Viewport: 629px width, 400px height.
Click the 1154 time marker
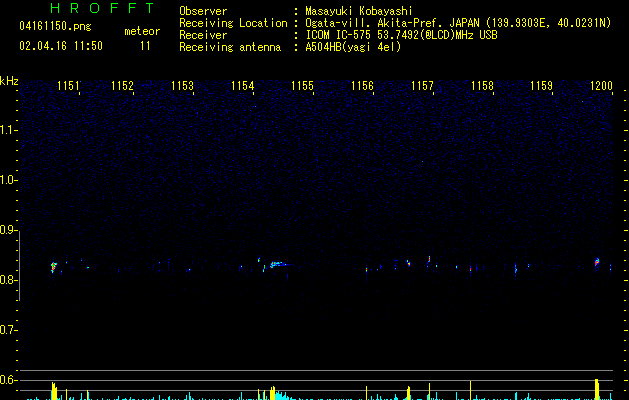pos(243,86)
